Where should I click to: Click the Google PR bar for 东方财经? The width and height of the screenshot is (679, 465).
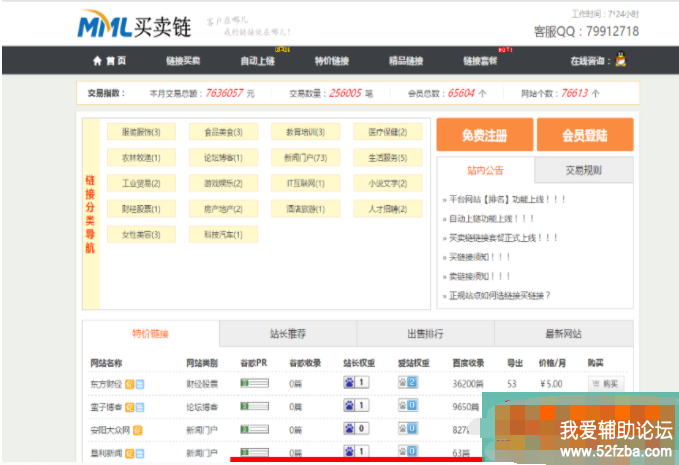pyautogui.click(x=254, y=383)
